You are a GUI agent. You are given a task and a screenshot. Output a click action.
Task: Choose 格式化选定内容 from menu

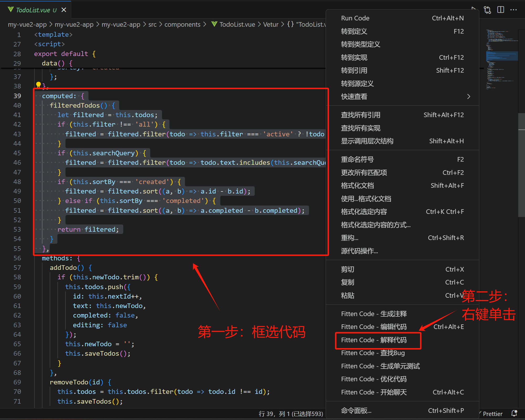tap(402, 212)
